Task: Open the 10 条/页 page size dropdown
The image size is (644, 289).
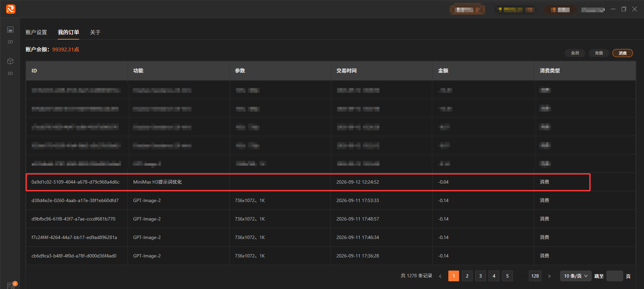Action: point(576,276)
